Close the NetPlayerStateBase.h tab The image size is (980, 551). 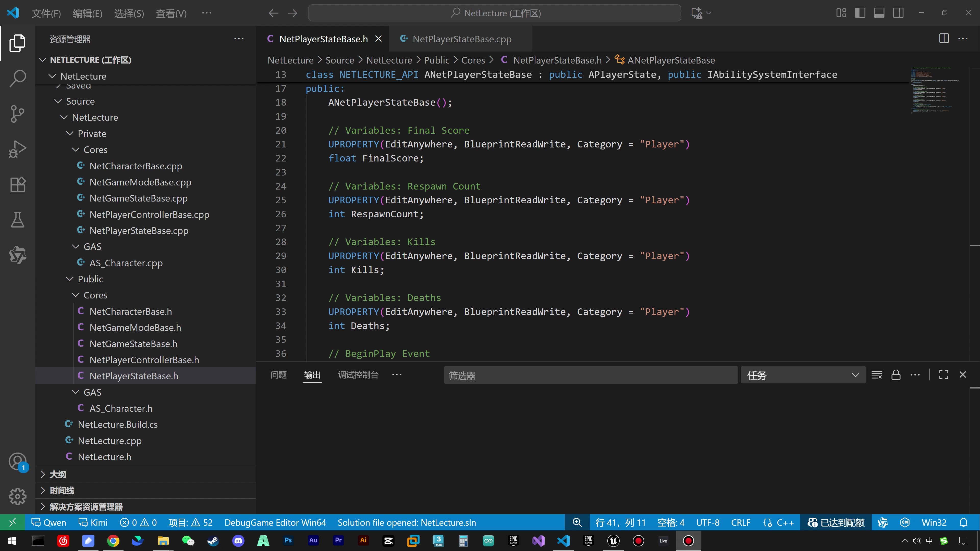pos(378,39)
